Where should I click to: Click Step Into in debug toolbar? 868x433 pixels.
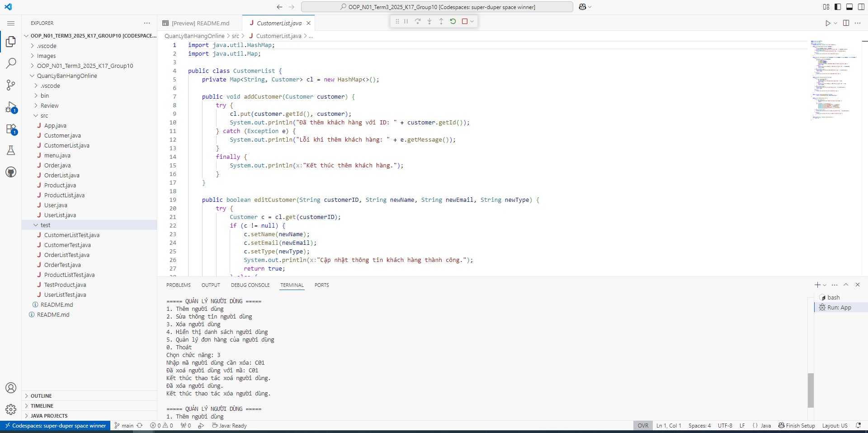pos(429,21)
